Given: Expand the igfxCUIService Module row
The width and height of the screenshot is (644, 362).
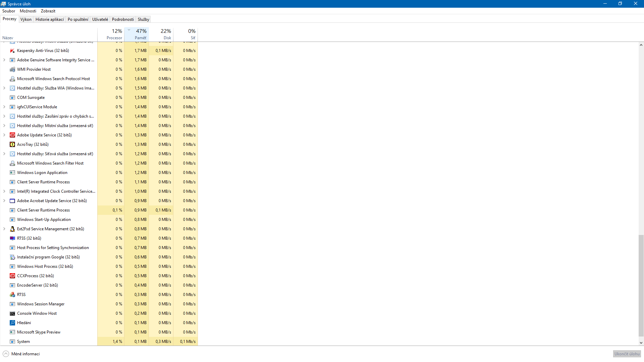Looking at the screenshot, I should (x=4, y=107).
